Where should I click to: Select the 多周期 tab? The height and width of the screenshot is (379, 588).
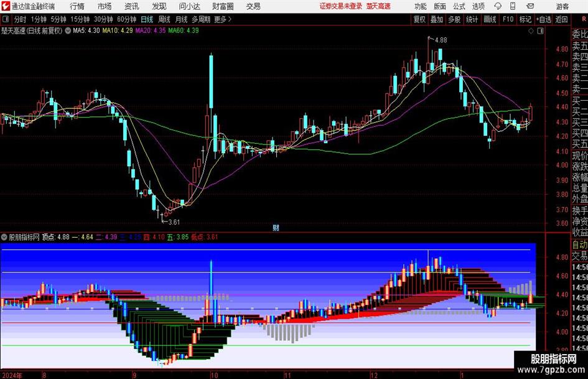pyautogui.click(x=201, y=19)
